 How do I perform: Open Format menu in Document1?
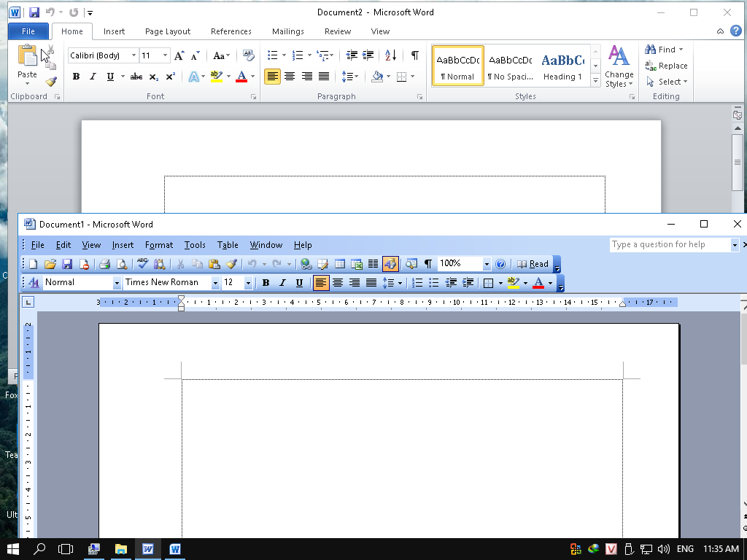pyautogui.click(x=158, y=245)
